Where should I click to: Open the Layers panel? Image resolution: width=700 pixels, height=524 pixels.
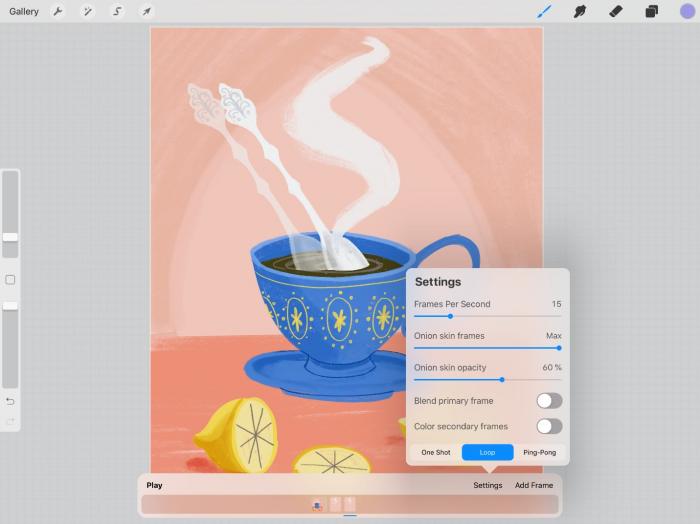coord(651,11)
